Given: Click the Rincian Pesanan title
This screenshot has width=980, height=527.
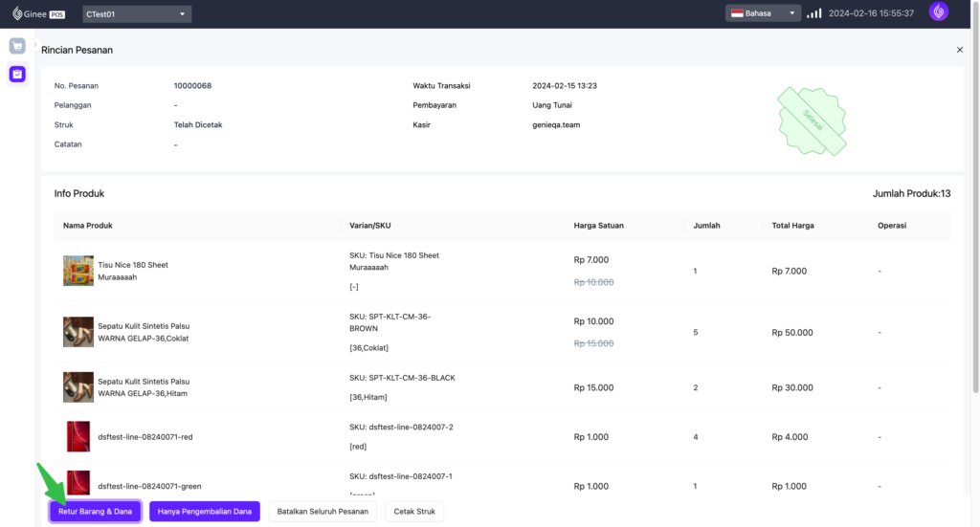Looking at the screenshot, I should click(x=77, y=50).
